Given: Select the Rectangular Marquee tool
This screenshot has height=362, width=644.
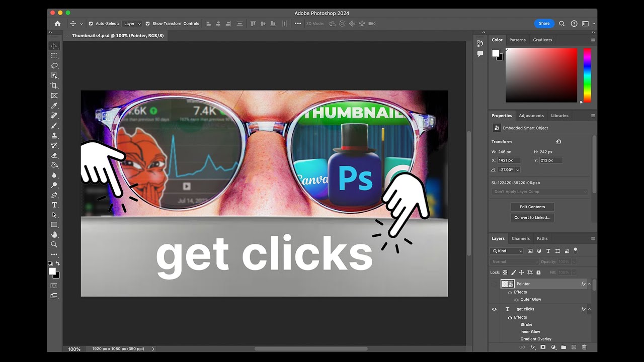Looking at the screenshot, I should pos(54,56).
